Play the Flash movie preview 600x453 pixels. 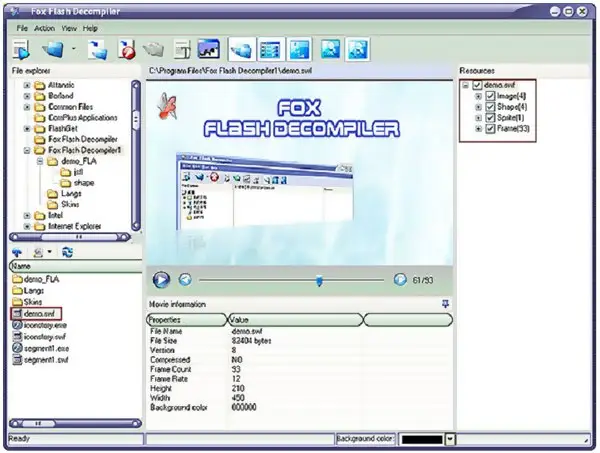coord(161,280)
